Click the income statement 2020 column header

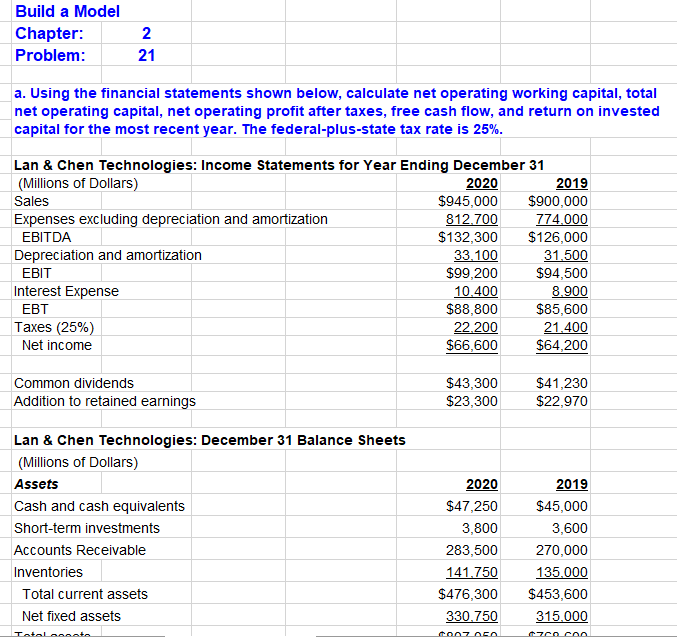(x=482, y=183)
